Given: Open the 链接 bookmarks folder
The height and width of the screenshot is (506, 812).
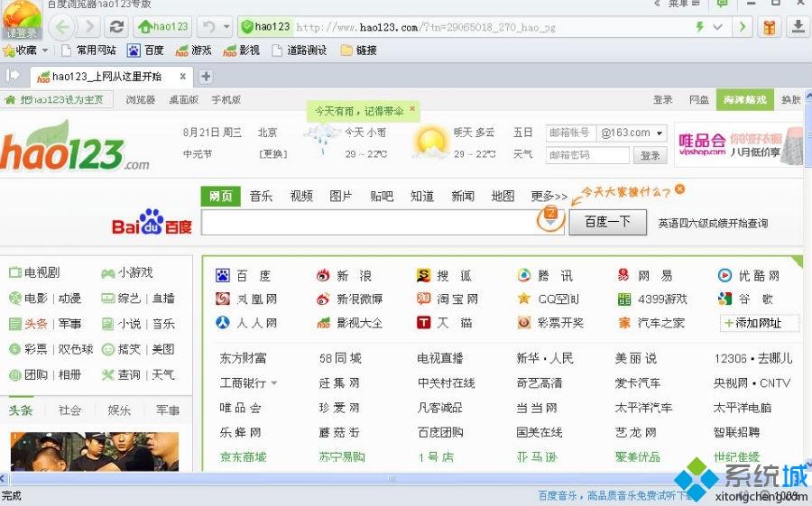Looking at the screenshot, I should (359, 51).
